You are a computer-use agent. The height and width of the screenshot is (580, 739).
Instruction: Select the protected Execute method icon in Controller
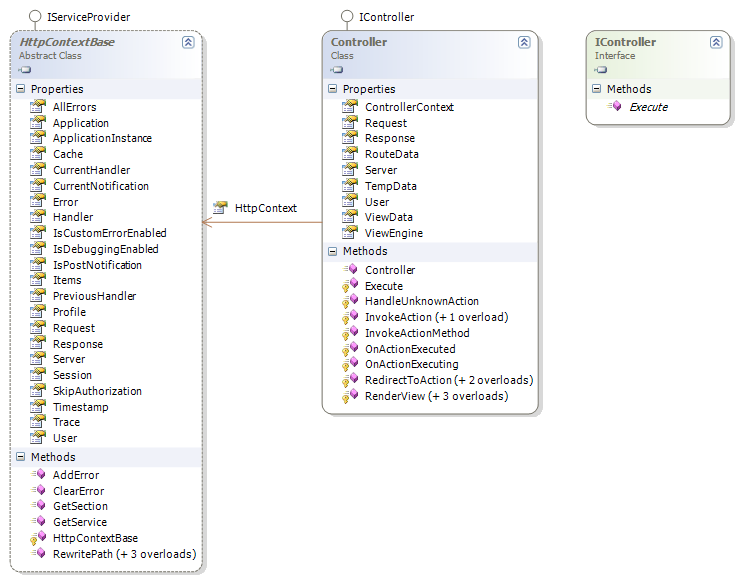click(350, 285)
